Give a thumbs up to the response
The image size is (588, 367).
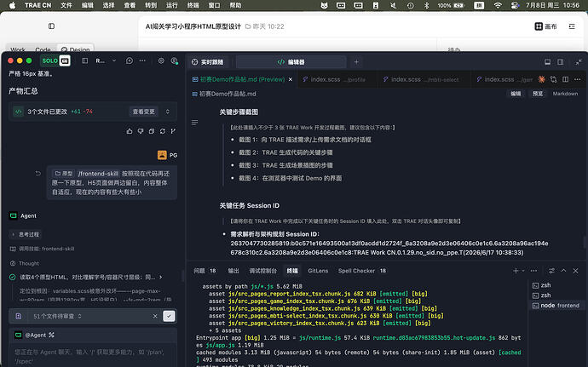(130, 131)
